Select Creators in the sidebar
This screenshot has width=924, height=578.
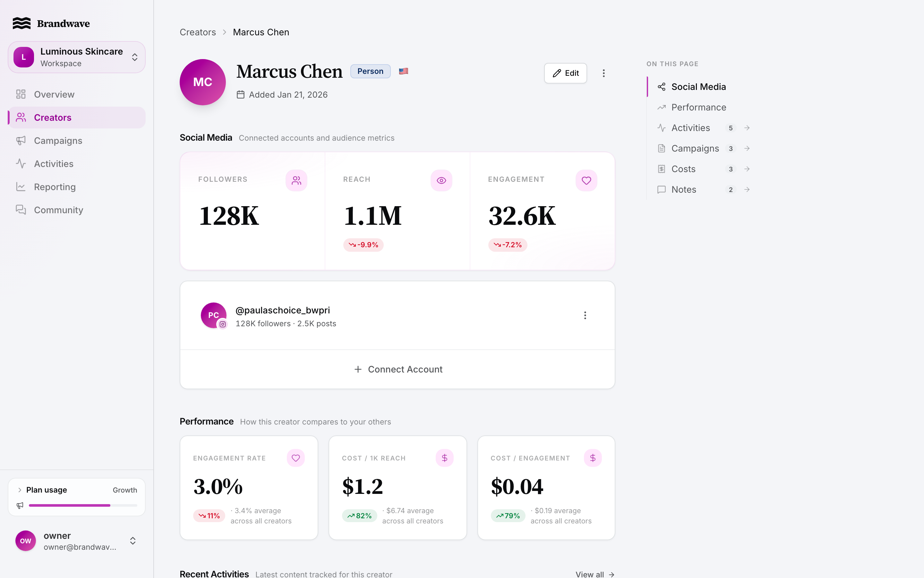(76, 117)
